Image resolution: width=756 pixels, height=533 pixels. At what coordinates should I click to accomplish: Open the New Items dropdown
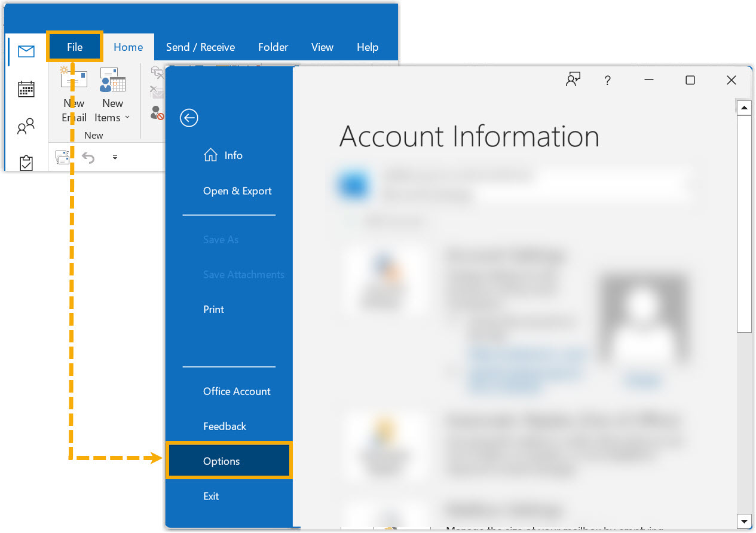112,94
